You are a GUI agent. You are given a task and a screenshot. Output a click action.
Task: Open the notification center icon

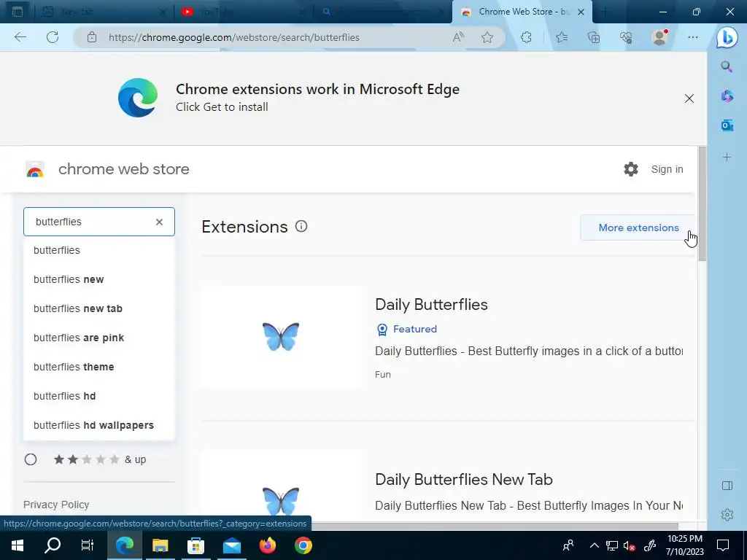723,545
